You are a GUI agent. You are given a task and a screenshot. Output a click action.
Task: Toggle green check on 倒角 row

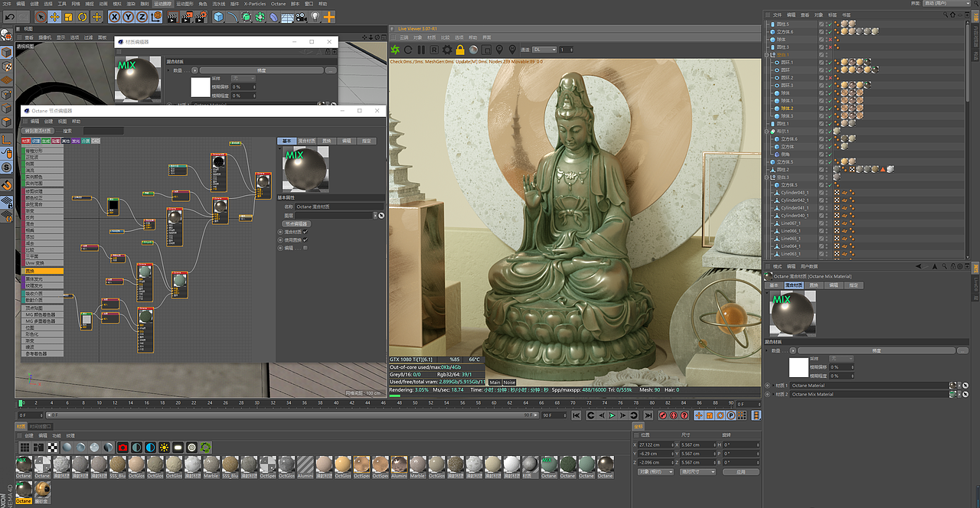pos(830,155)
